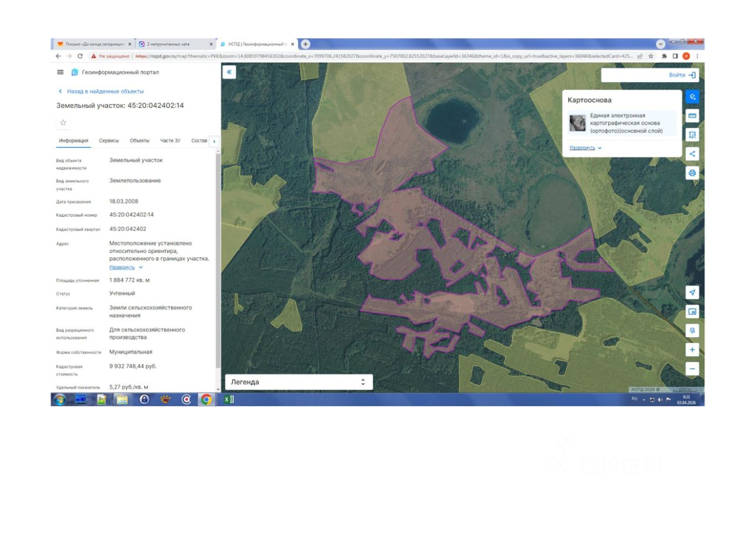
Task: Open the Windows Start menu
Action: click(60, 399)
